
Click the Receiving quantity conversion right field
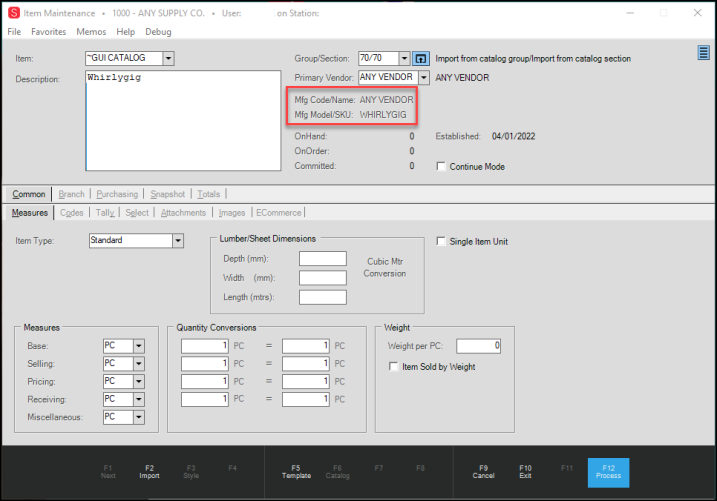coord(305,400)
